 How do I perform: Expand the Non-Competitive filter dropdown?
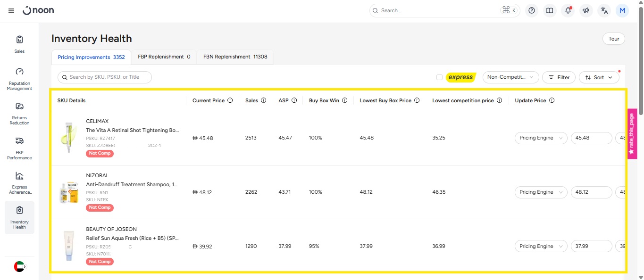pyautogui.click(x=510, y=77)
